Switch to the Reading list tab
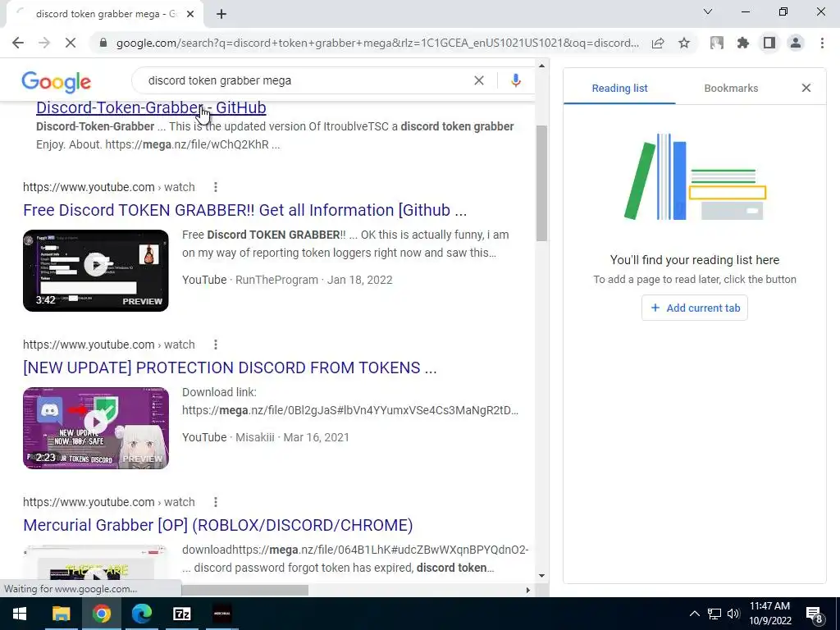This screenshot has height=630, width=840. point(619,89)
